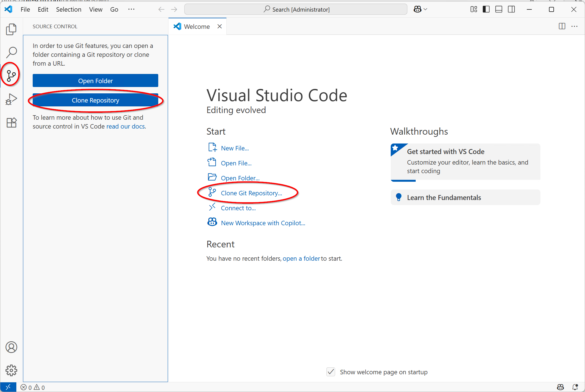Screen dimensions: 585x392
Task: Open the Search view icon
Action: pyautogui.click(x=11, y=52)
